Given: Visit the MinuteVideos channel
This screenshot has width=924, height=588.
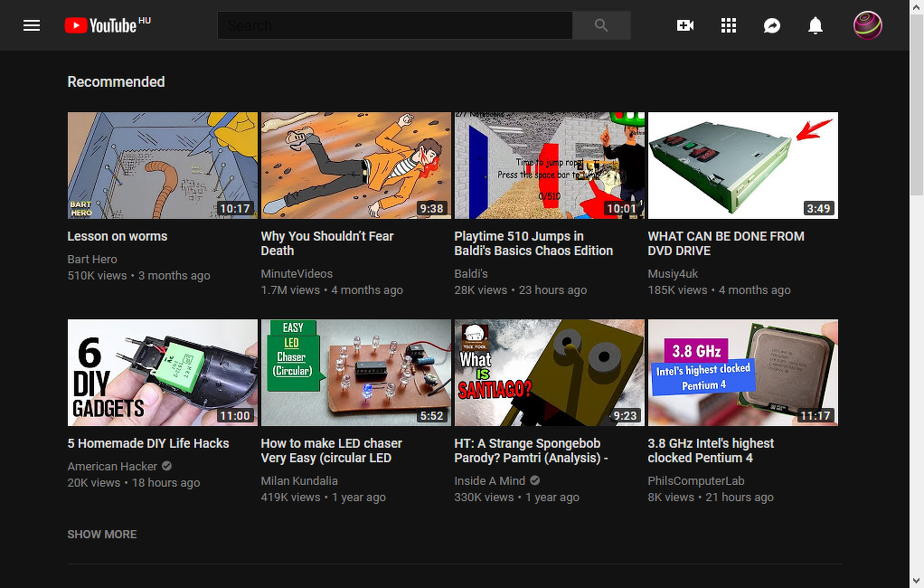Looking at the screenshot, I should 297,274.
